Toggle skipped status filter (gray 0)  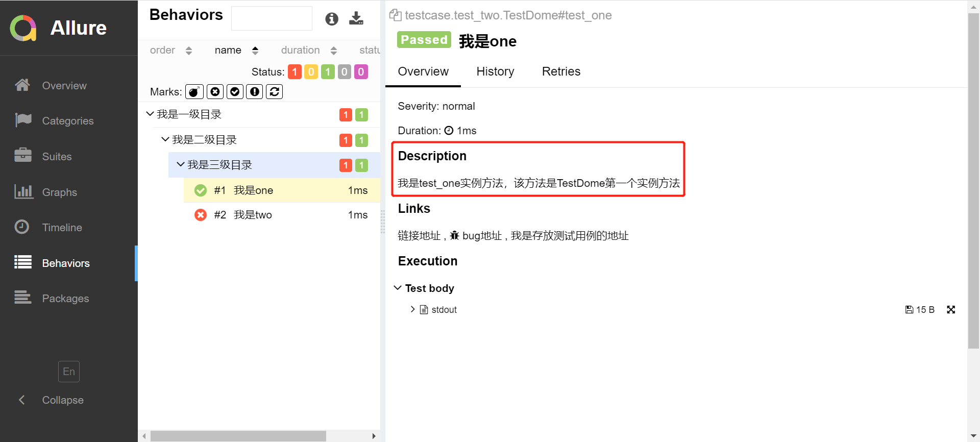[x=345, y=72]
